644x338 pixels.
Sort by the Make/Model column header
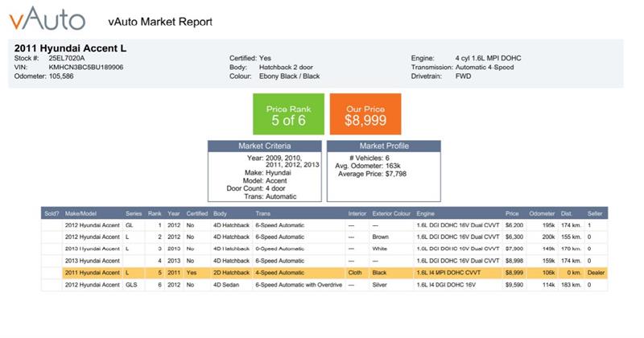[x=80, y=213]
